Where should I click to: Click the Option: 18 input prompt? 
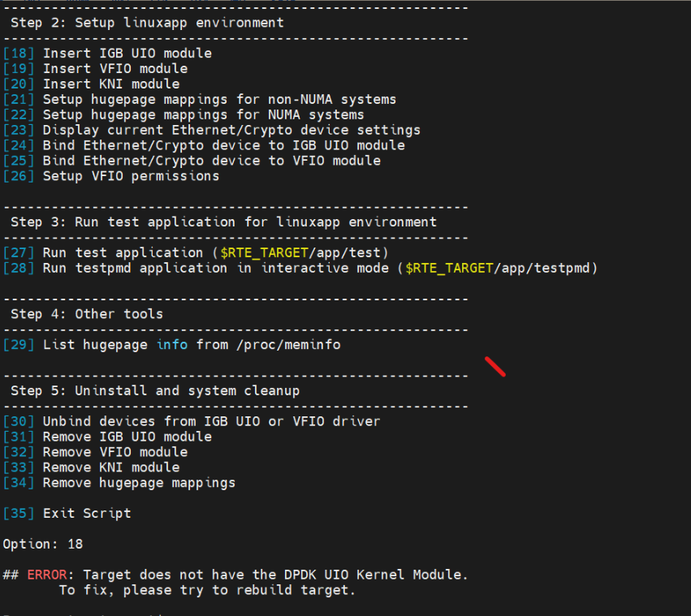point(42,544)
